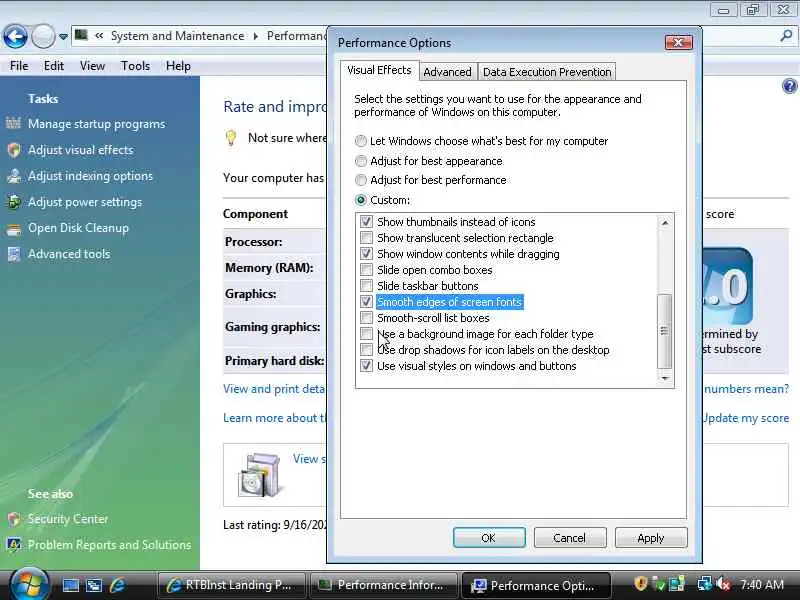This screenshot has height=600, width=800.
Task: Click the list scrollbar up arrow
Action: point(665,222)
